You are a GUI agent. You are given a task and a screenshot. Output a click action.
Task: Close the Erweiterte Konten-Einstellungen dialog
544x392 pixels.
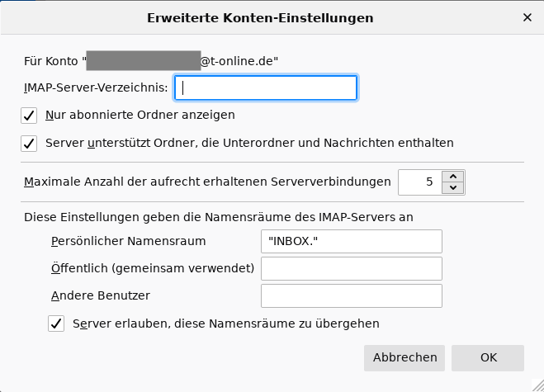(x=527, y=17)
